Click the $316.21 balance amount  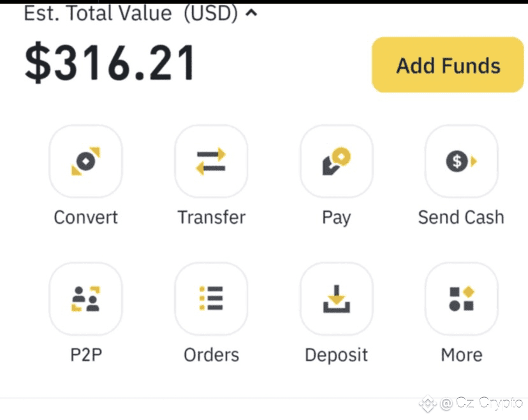110,63
